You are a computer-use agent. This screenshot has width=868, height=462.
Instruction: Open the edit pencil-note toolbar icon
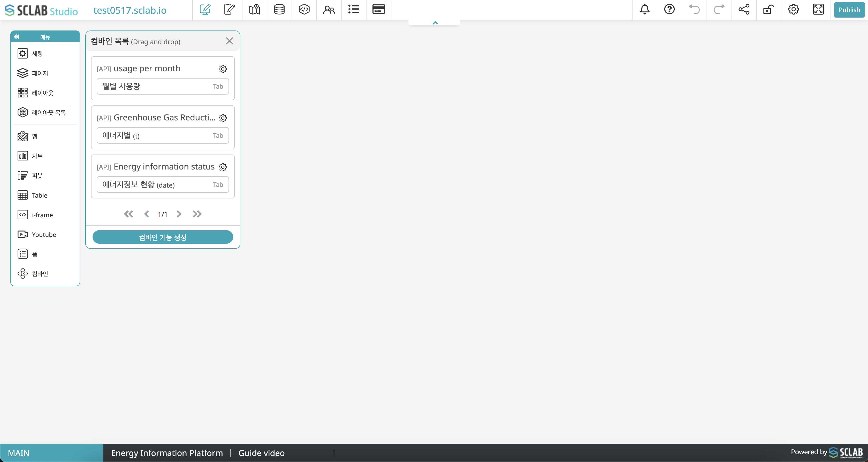pyautogui.click(x=230, y=9)
